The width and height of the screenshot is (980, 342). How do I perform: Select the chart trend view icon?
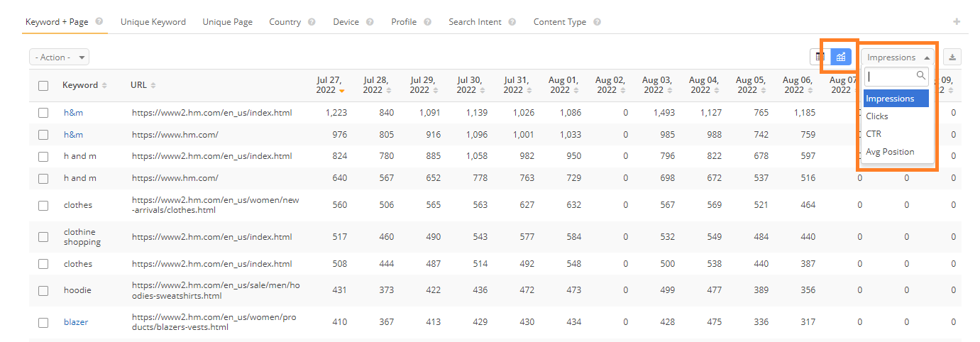pyautogui.click(x=841, y=57)
